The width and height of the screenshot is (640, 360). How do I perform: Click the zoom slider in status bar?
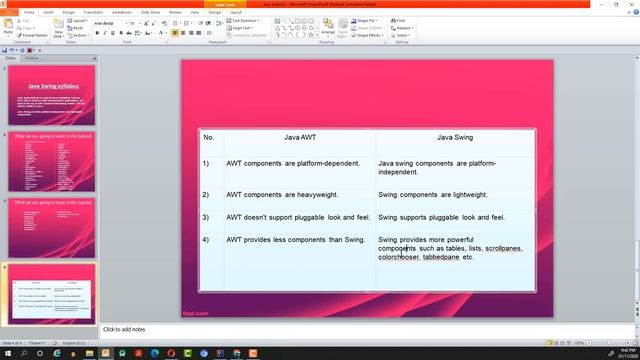(x=608, y=343)
